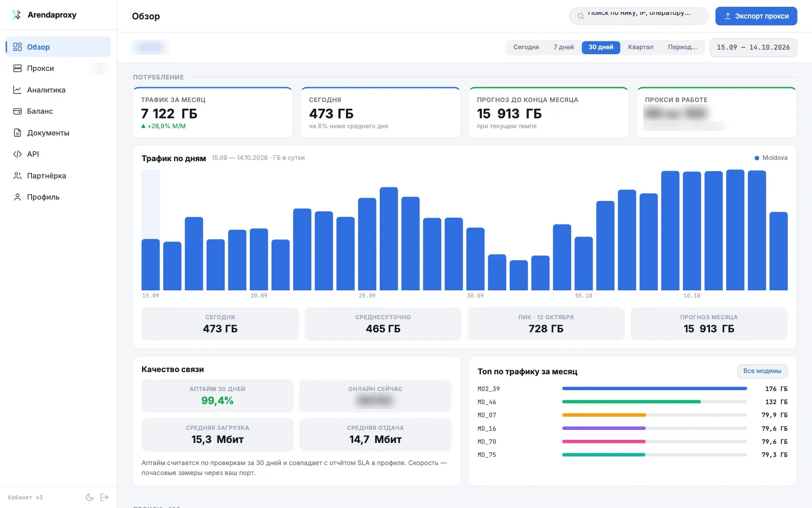Open the Прокси menu item
This screenshot has height=508, width=812.
pos(58,68)
